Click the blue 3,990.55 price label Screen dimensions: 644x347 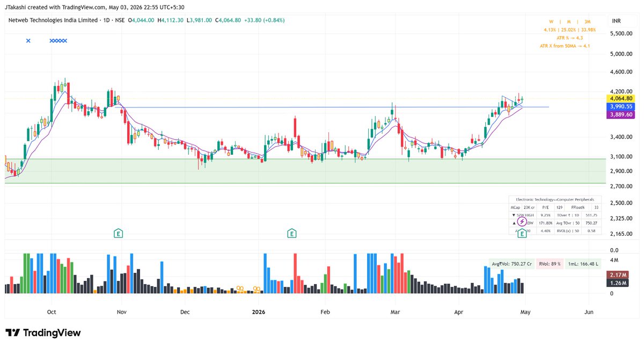pos(620,106)
